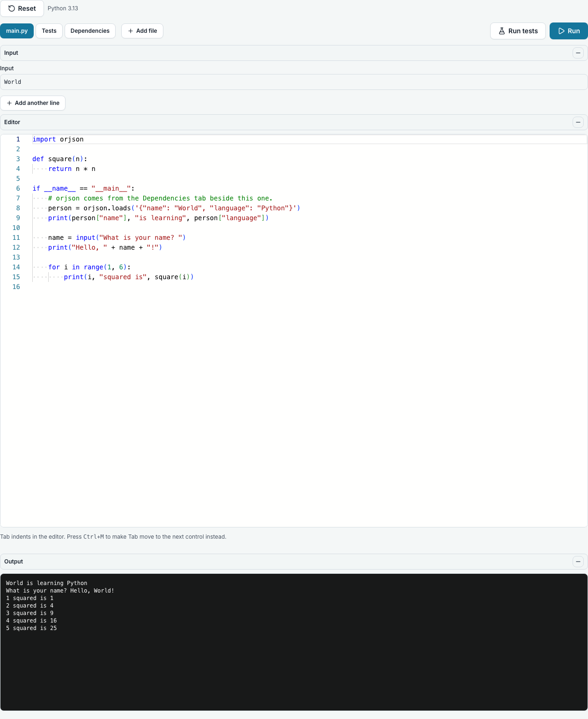Switch to the Tests tab
Viewport: 588px width, 719px height.
pos(49,31)
